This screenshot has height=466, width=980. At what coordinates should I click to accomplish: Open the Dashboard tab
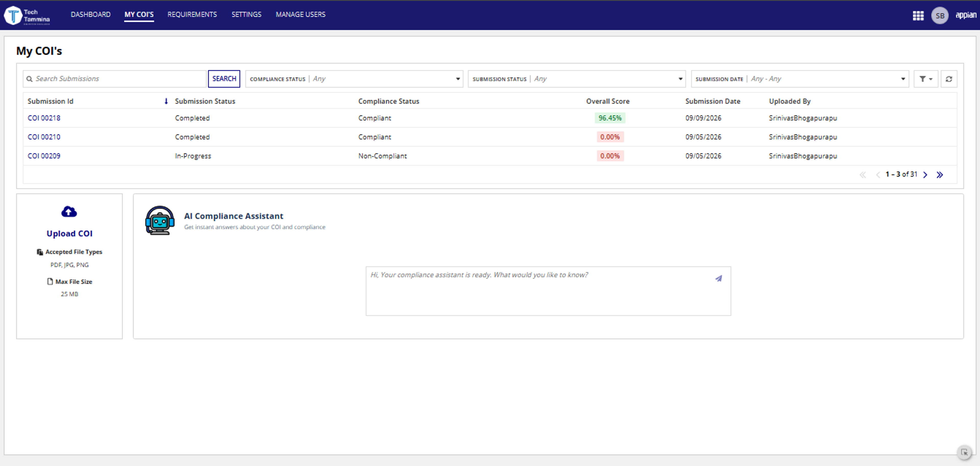click(91, 15)
